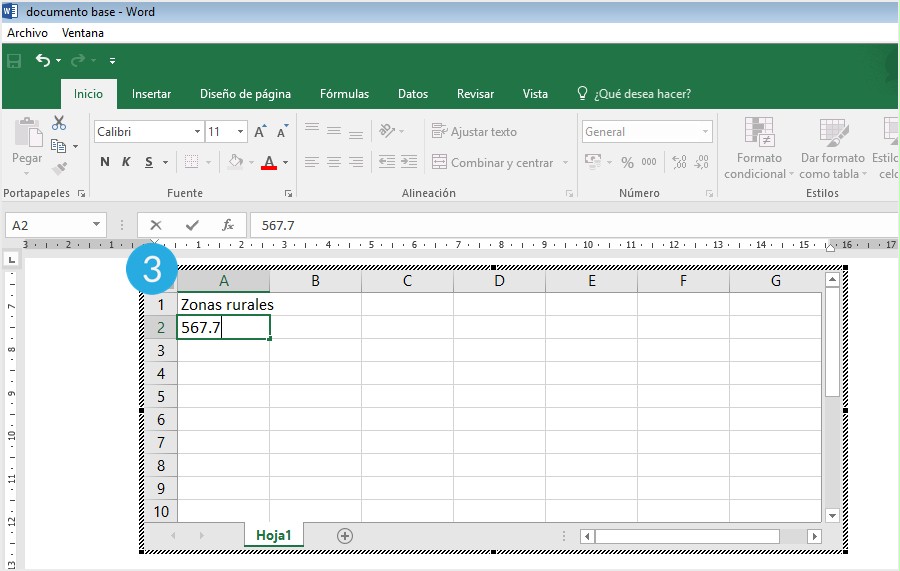Viewport: 900px width, 571px height.
Task: Click Combinar y centrar button
Action: pos(492,162)
